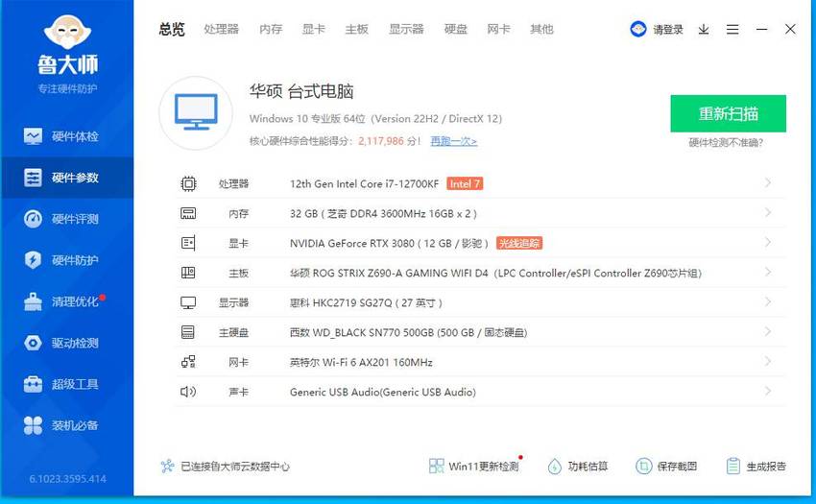Open 驱动检测 sidebar icon

[33, 343]
